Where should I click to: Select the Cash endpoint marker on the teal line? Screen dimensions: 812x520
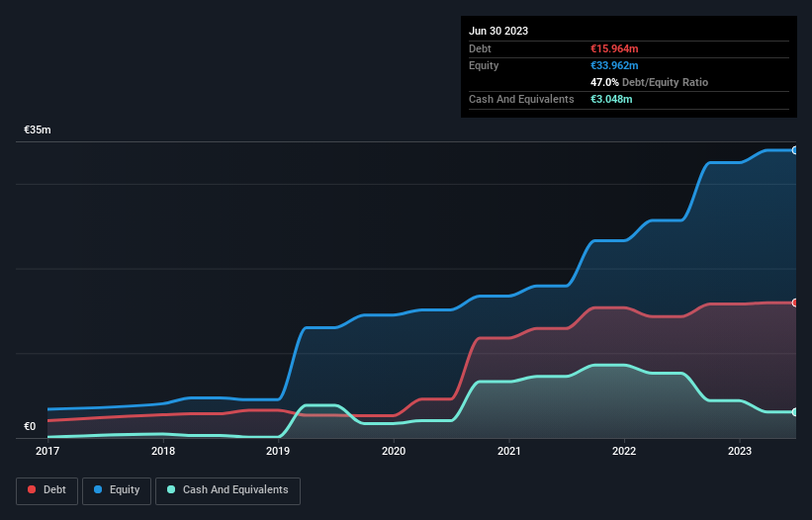(x=795, y=412)
